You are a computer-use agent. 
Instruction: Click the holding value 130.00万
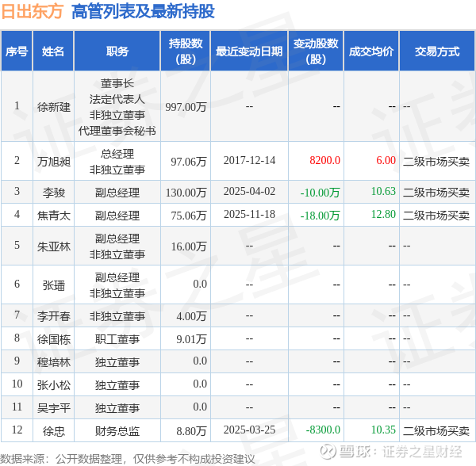[x=186, y=193]
